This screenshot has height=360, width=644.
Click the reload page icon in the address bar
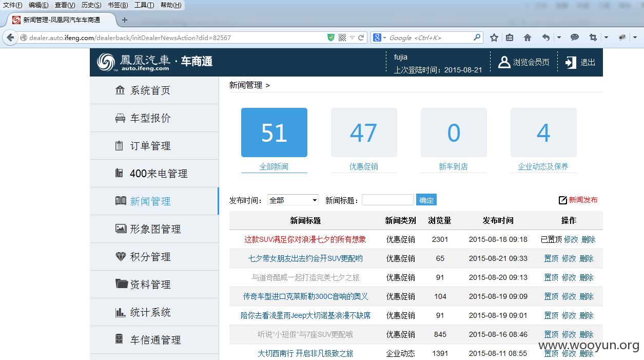tap(361, 38)
